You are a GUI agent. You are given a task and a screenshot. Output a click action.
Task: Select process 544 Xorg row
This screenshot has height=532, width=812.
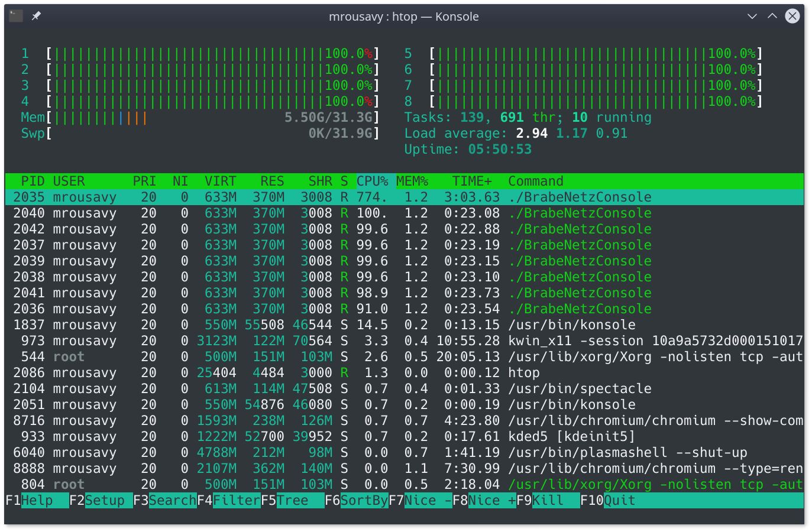tap(405, 357)
